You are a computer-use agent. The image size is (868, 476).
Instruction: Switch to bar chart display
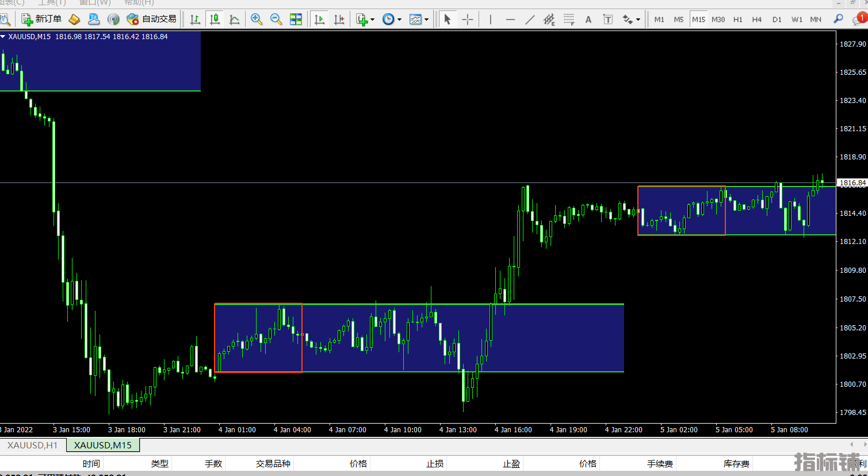click(195, 19)
